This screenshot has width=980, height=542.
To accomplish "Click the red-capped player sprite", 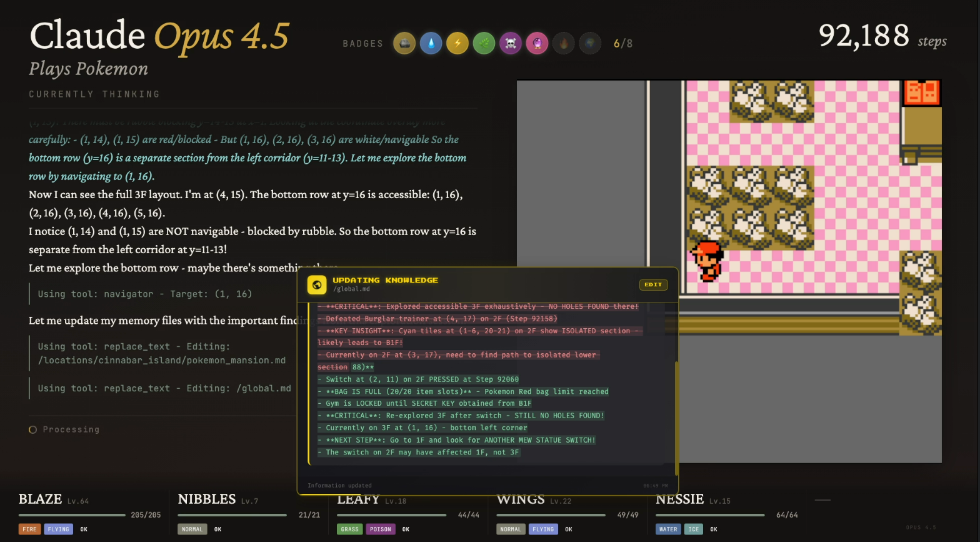I will click(707, 261).
